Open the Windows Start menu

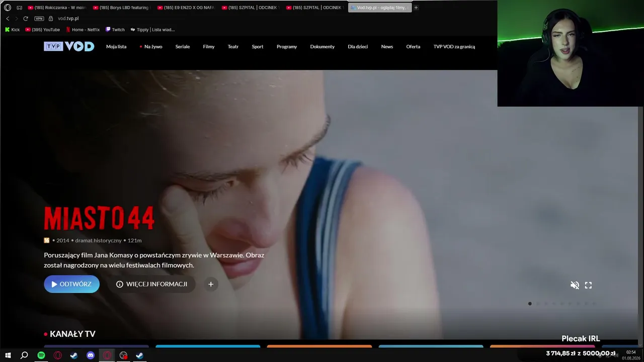[x=8, y=355]
